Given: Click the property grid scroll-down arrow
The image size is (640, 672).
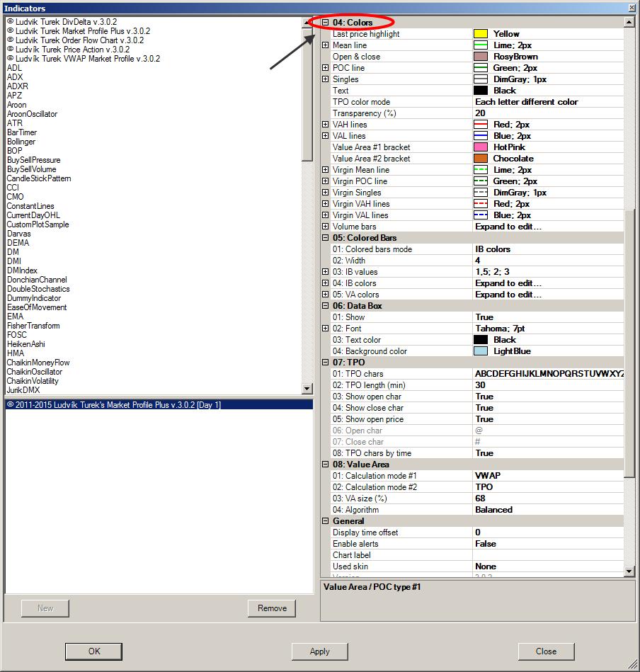Looking at the screenshot, I should click(x=629, y=571).
